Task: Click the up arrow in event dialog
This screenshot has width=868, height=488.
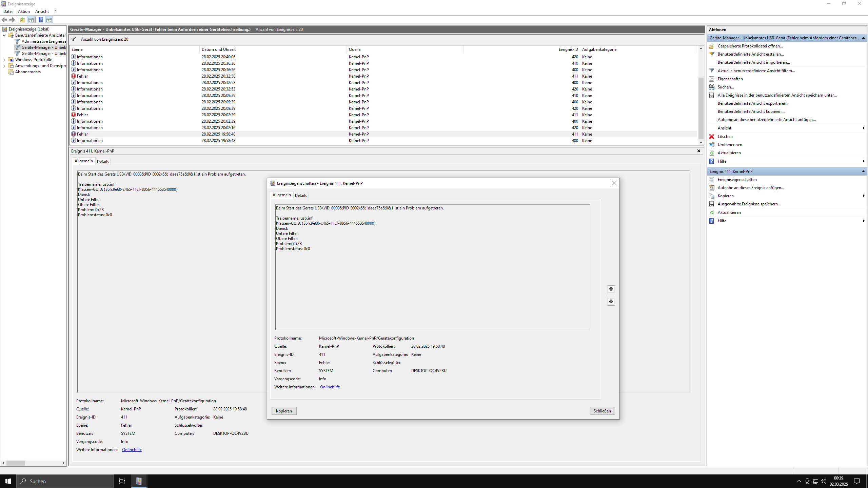Action: [611, 289]
